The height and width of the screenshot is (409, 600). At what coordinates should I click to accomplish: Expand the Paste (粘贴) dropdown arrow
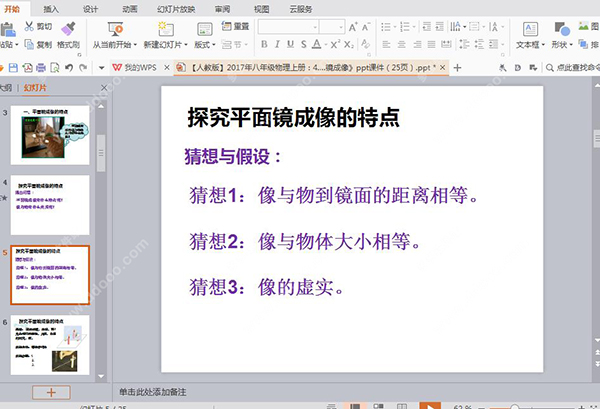16,45
